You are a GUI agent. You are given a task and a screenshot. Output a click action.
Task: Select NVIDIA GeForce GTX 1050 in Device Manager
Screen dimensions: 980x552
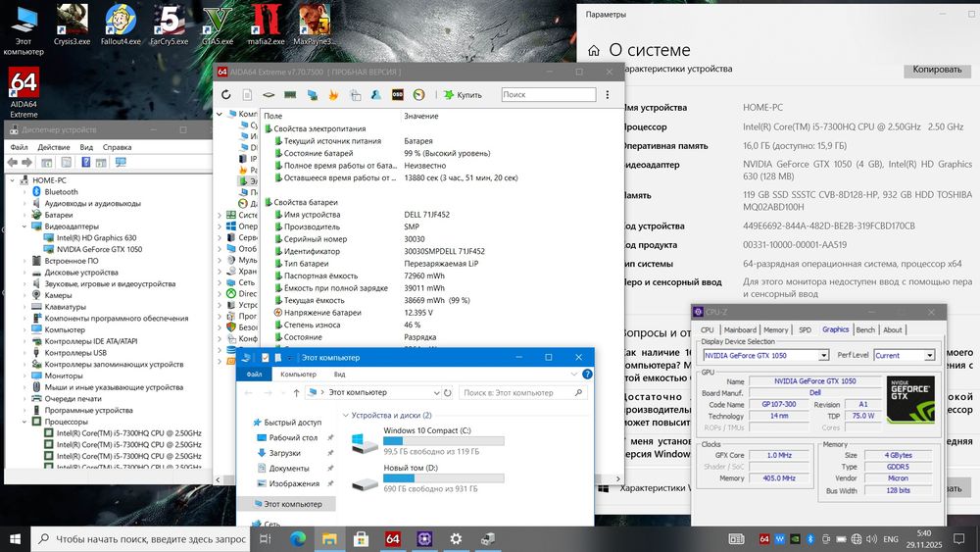pyautogui.click(x=93, y=249)
